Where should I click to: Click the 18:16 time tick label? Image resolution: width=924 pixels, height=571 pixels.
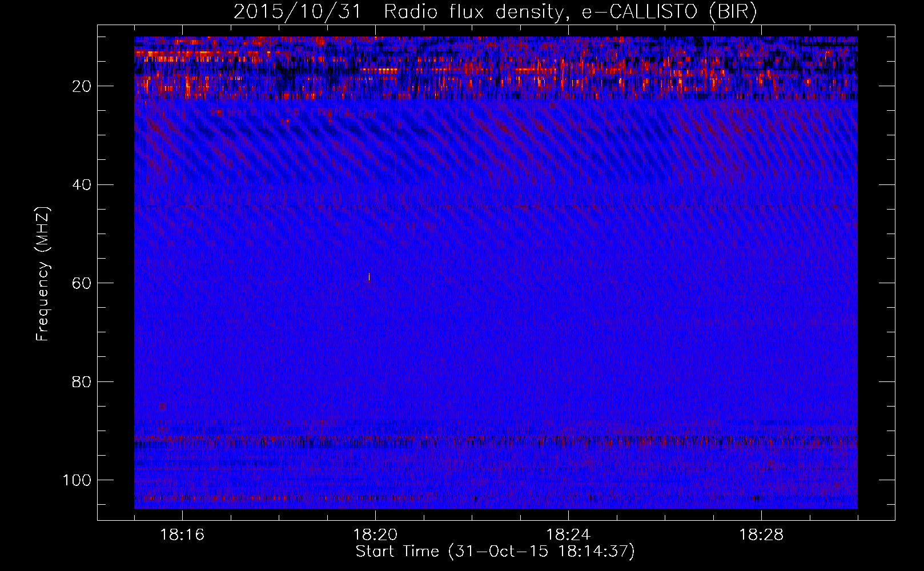click(x=182, y=535)
